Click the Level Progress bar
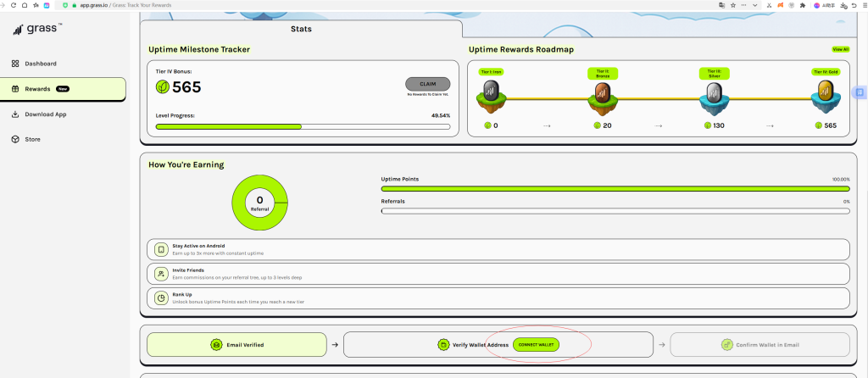This screenshot has height=378, width=868. pyautogui.click(x=303, y=127)
